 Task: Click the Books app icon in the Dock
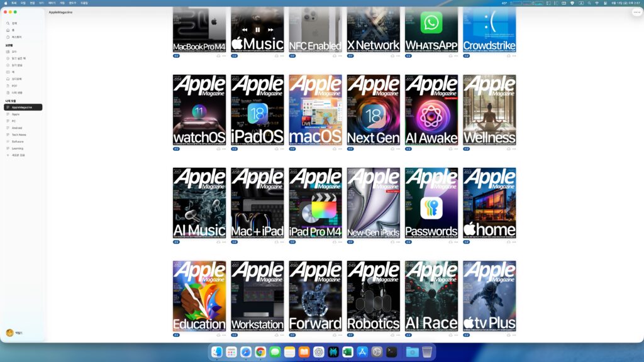coord(304,352)
